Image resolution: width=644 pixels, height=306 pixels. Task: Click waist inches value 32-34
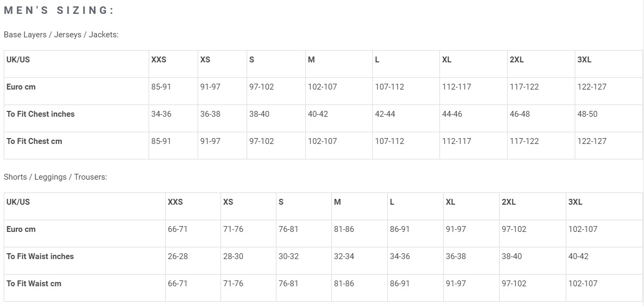pos(344,256)
